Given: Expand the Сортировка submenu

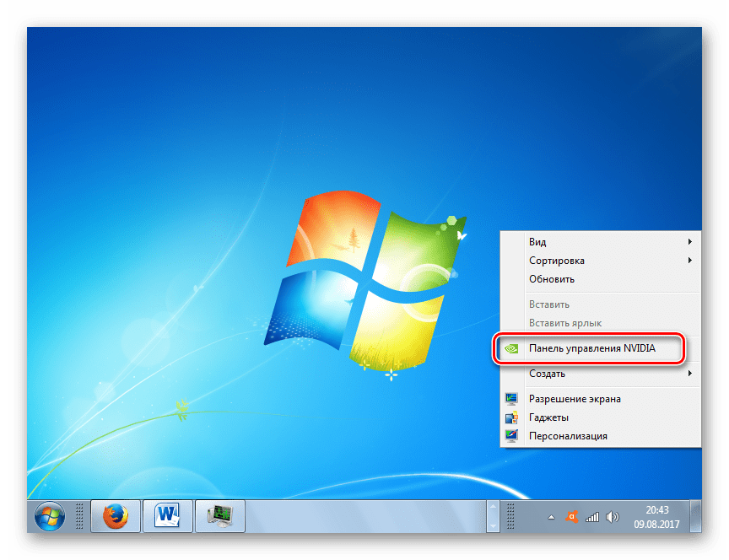Looking at the screenshot, I should click(601, 261).
